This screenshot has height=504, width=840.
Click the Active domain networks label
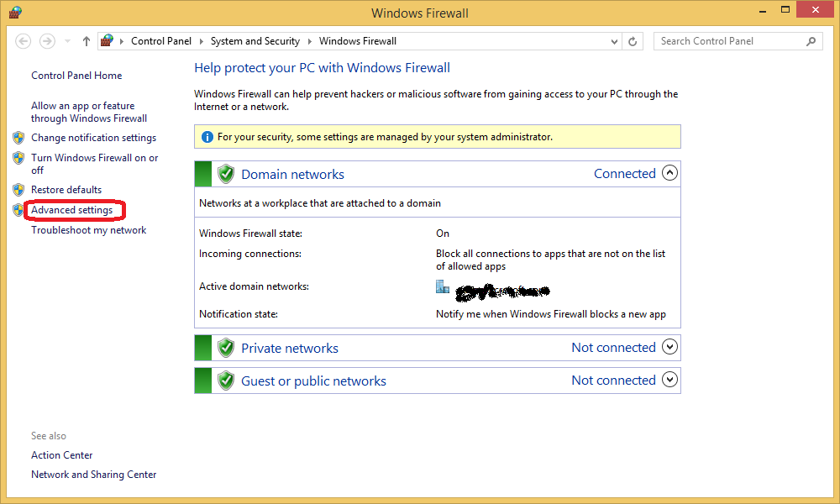pos(254,286)
